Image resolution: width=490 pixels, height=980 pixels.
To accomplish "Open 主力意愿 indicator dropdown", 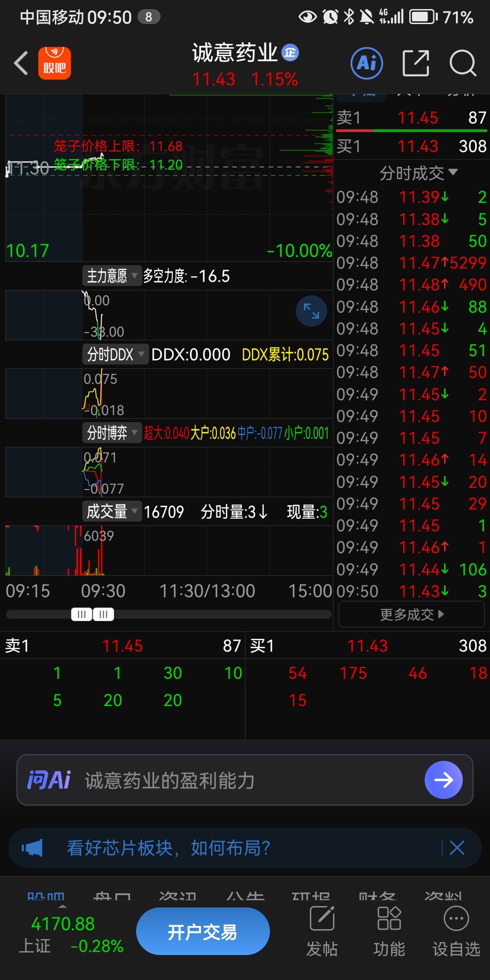I will pyautogui.click(x=112, y=276).
